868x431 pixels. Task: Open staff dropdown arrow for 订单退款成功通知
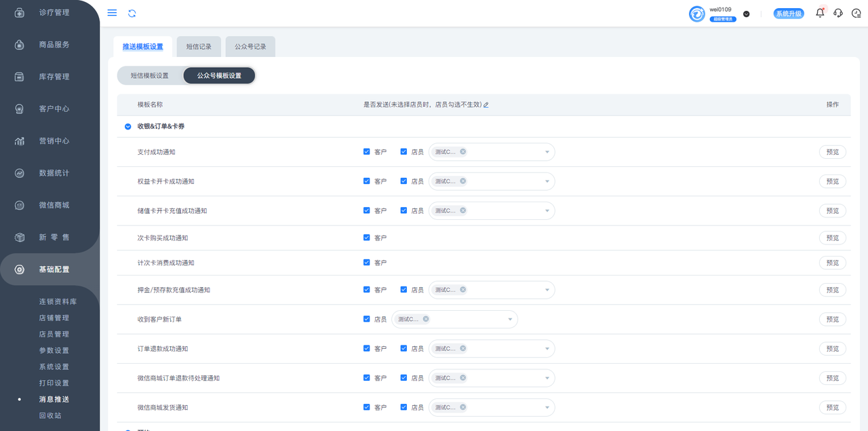[x=547, y=348]
